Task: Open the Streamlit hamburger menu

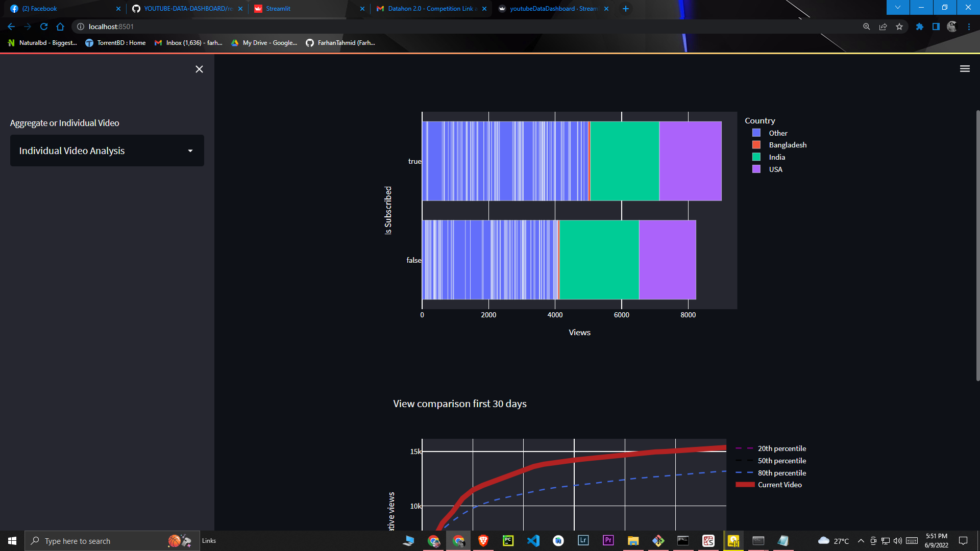Action: [965, 68]
